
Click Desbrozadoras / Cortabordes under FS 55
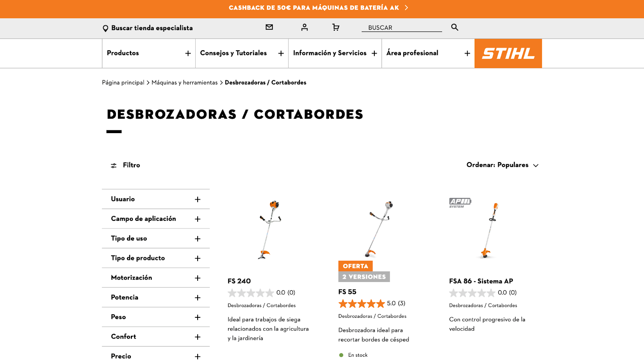click(372, 316)
